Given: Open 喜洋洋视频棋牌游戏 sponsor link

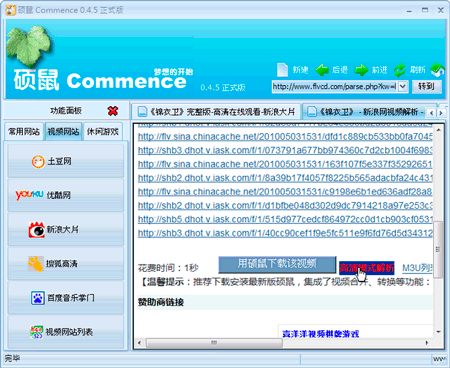Looking at the screenshot, I should pos(321,334).
